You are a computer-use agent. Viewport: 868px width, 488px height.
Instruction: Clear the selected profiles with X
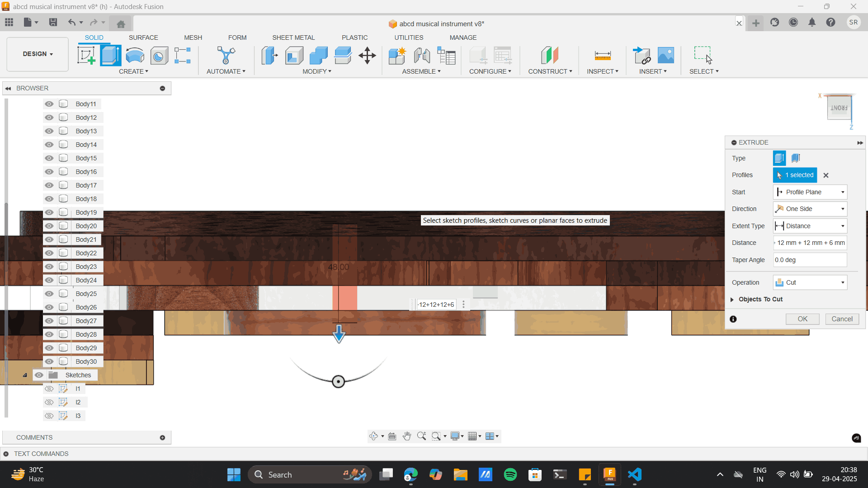coord(826,175)
